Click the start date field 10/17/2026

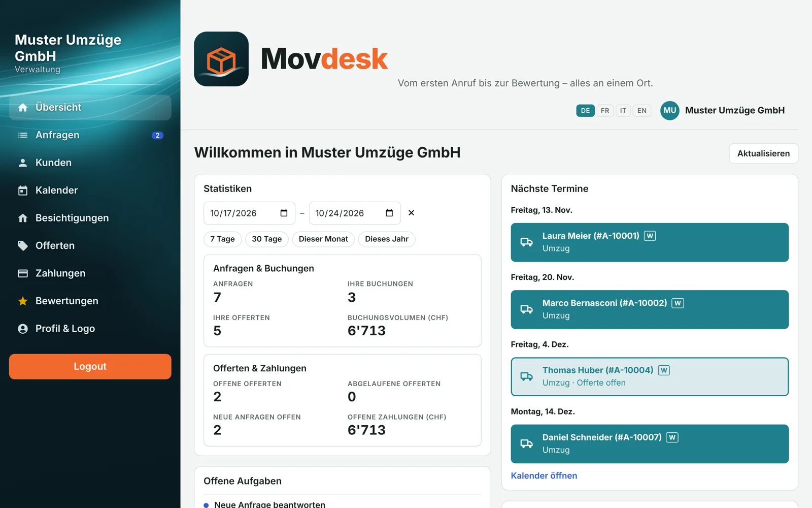(249, 213)
